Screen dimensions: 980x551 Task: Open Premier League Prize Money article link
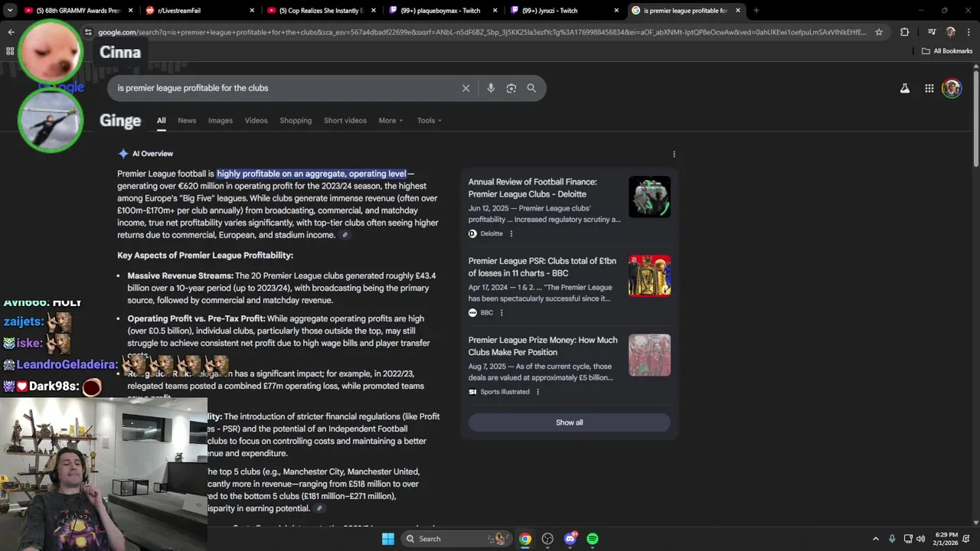pos(543,346)
